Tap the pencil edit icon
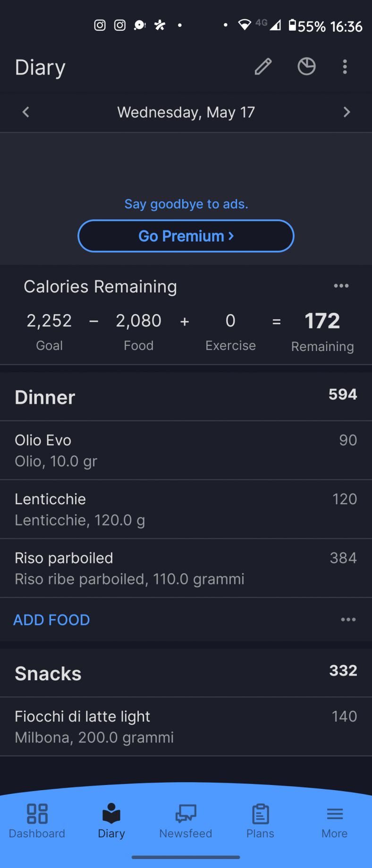The image size is (372, 868). [x=263, y=67]
